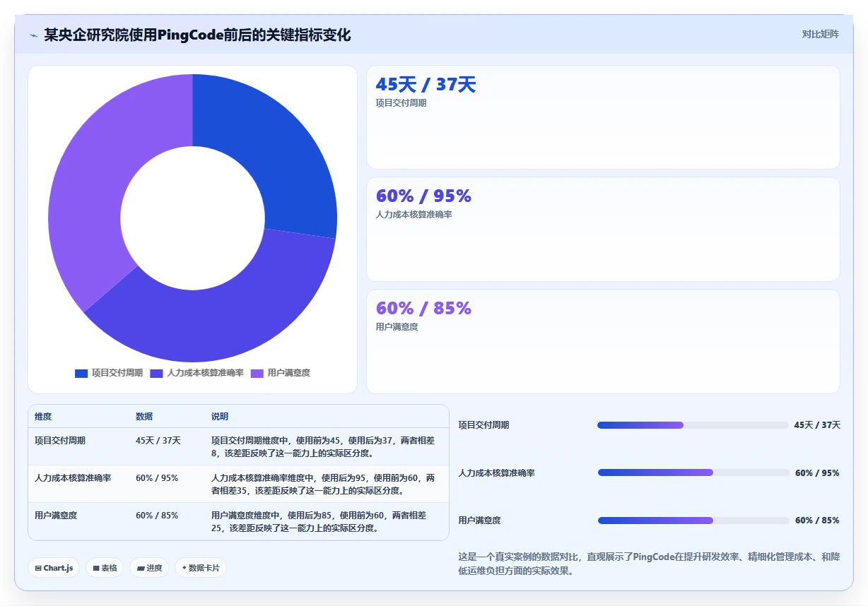Click progress value label 45天 / 37天
This screenshot has height=606, width=868.
point(817,425)
